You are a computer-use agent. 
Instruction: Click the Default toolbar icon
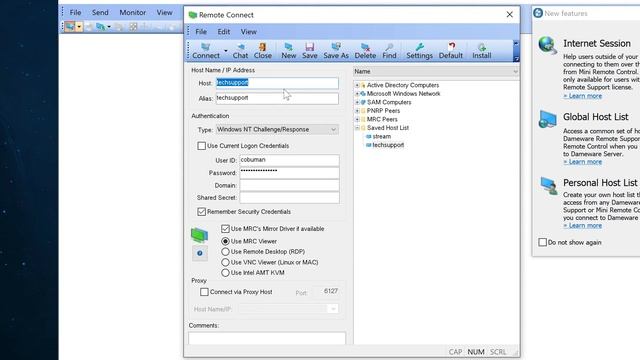[451, 51]
